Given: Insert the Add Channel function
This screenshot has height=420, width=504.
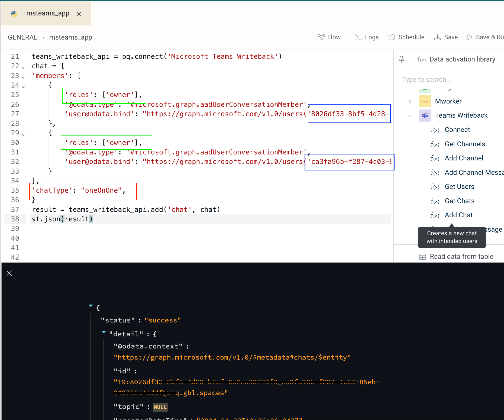Looking at the screenshot, I should pos(464,158).
